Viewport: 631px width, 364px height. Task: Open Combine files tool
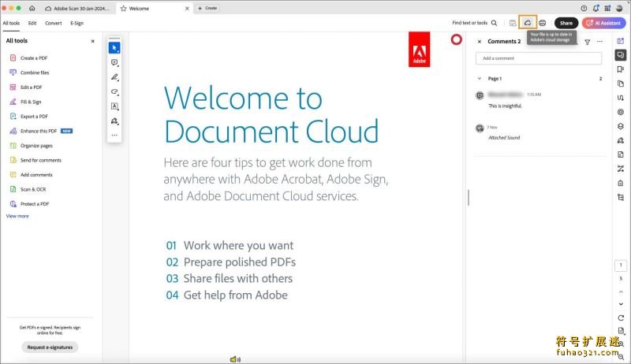(x=29, y=72)
